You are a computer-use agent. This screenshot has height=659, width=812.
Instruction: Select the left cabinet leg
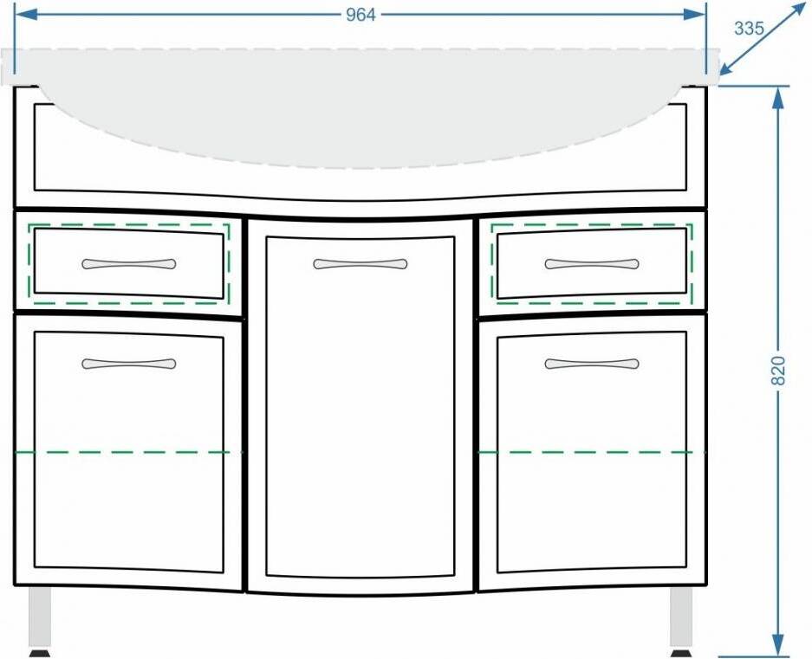[39, 621]
